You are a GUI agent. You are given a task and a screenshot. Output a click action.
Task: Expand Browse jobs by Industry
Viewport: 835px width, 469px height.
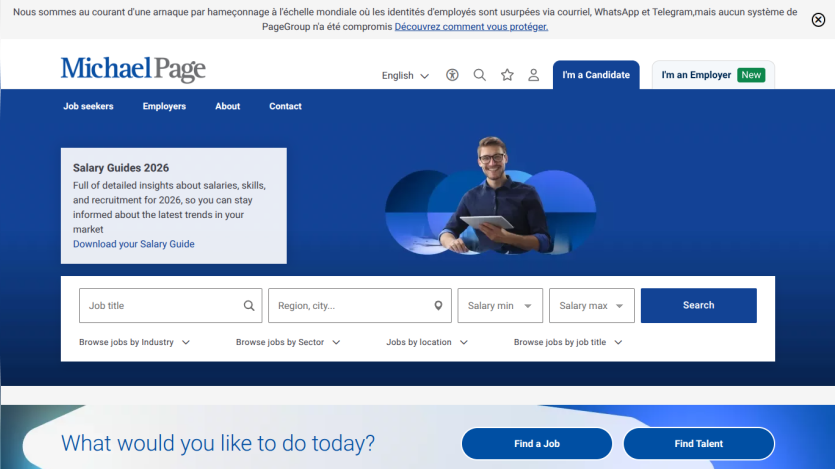pyautogui.click(x=134, y=342)
